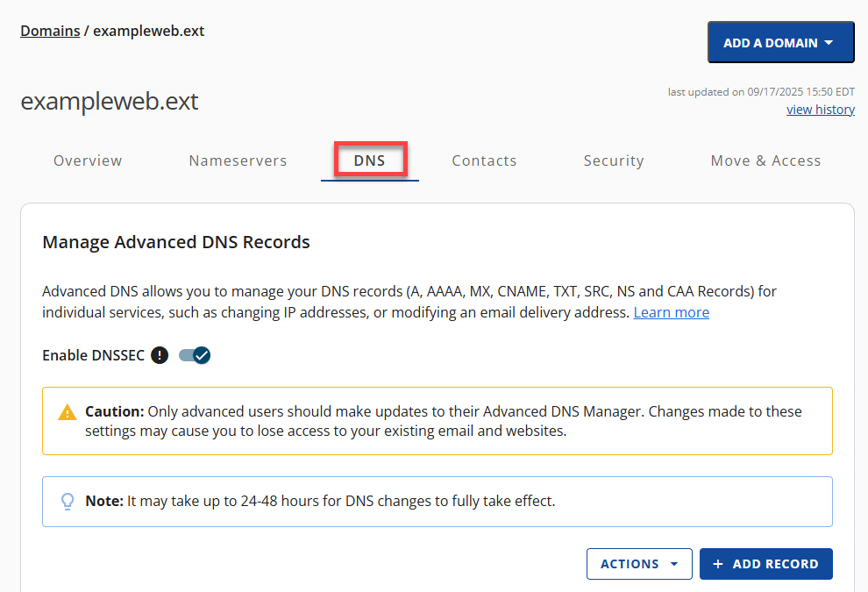This screenshot has width=868, height=592.
Task: Select the domain title exampleweb.ext
Action: (x=109, y=101)
